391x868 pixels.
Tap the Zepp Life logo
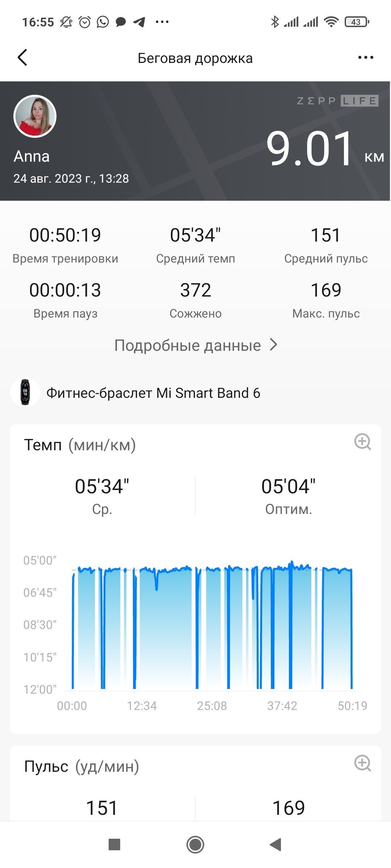pos(337,101)
